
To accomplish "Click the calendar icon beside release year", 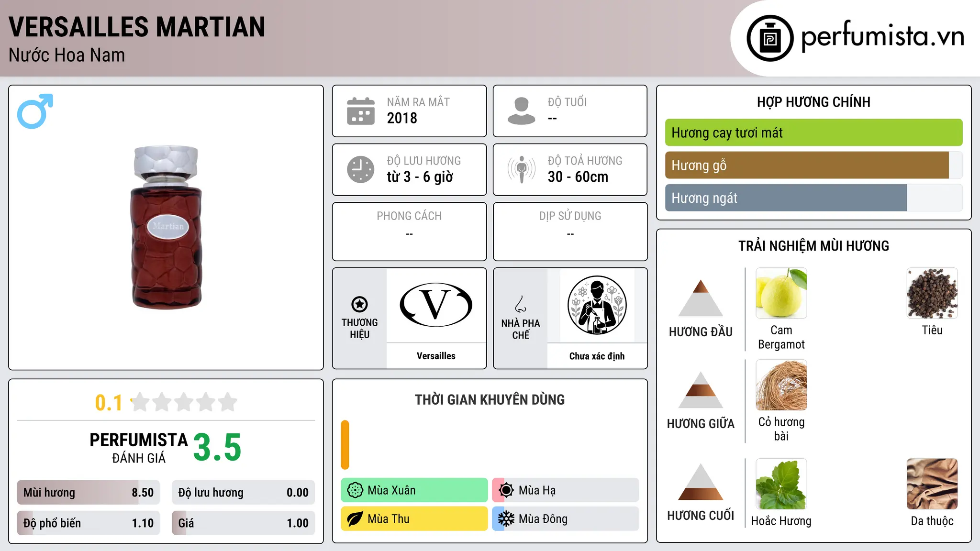I will tap(361, 111).
